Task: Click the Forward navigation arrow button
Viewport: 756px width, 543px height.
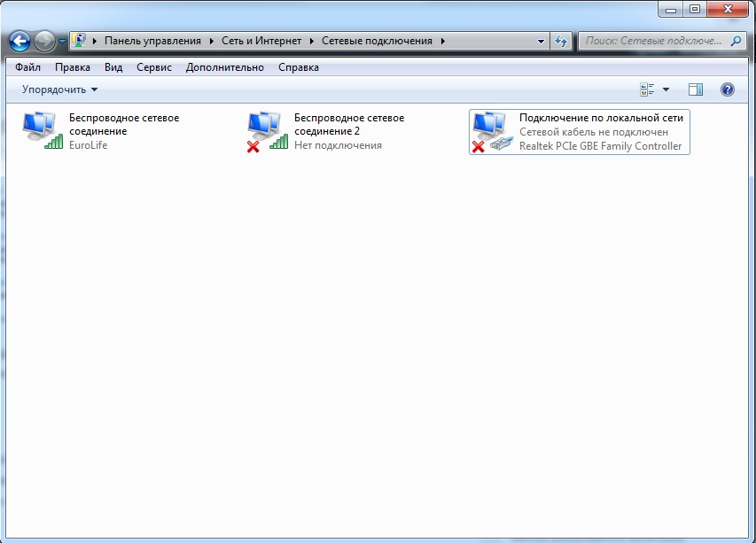Action: click(44, 41)
